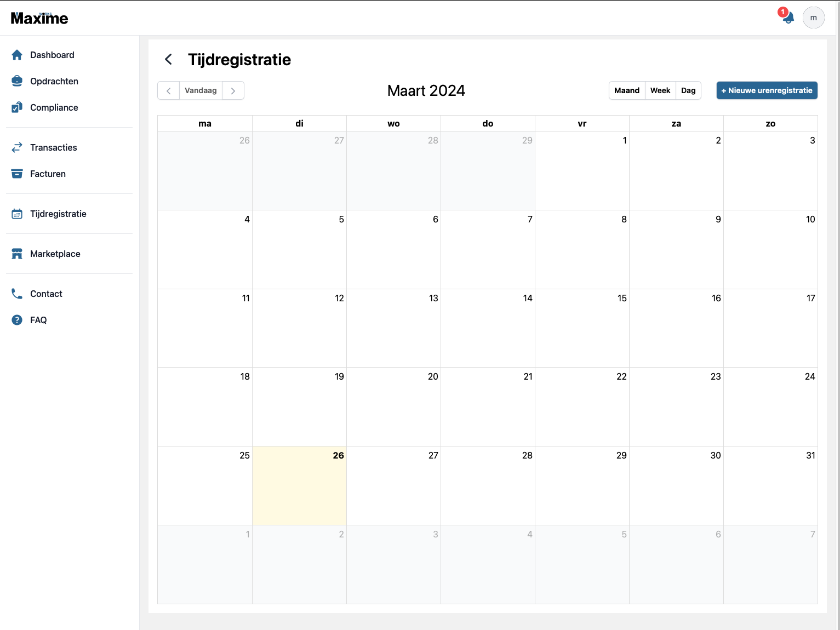Go to the next month
Image resolution: width=840 pixels, height=630 pixels.
point(233,90)
